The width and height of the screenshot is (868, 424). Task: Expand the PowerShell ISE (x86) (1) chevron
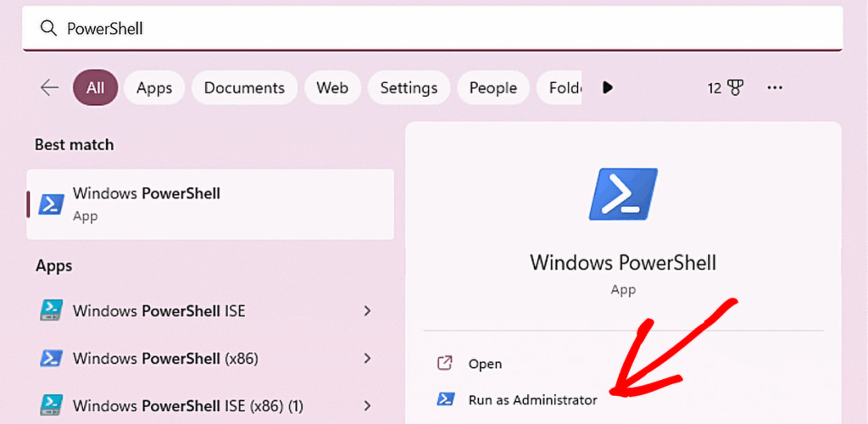tap(367, 405)
